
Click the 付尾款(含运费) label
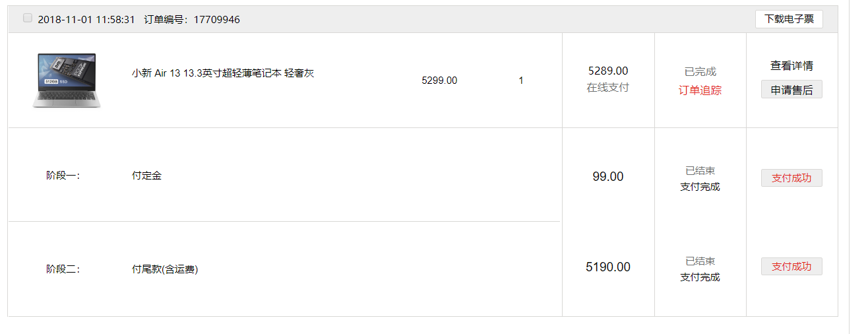point(165,269)
